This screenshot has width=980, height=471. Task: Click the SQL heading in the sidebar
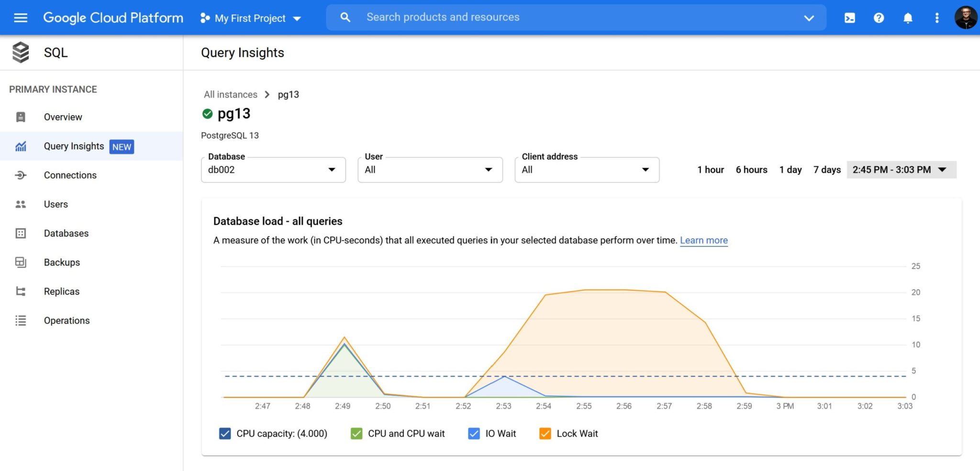(56, 53)
